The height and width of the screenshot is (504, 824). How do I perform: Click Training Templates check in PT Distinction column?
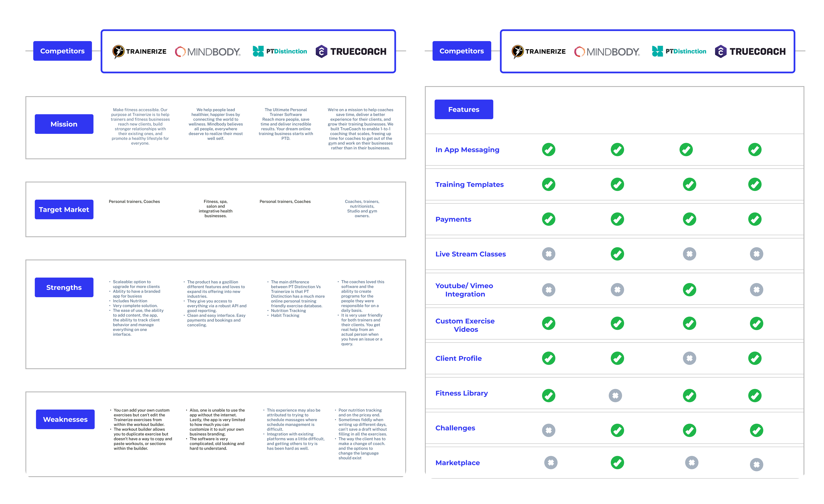click(690, 184)
